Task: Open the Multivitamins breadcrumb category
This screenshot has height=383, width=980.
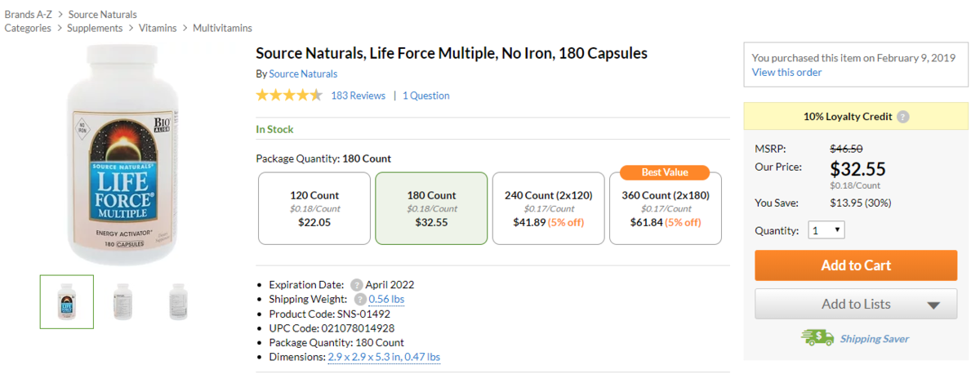Action: pyautogui.click(x=222, y=28)
